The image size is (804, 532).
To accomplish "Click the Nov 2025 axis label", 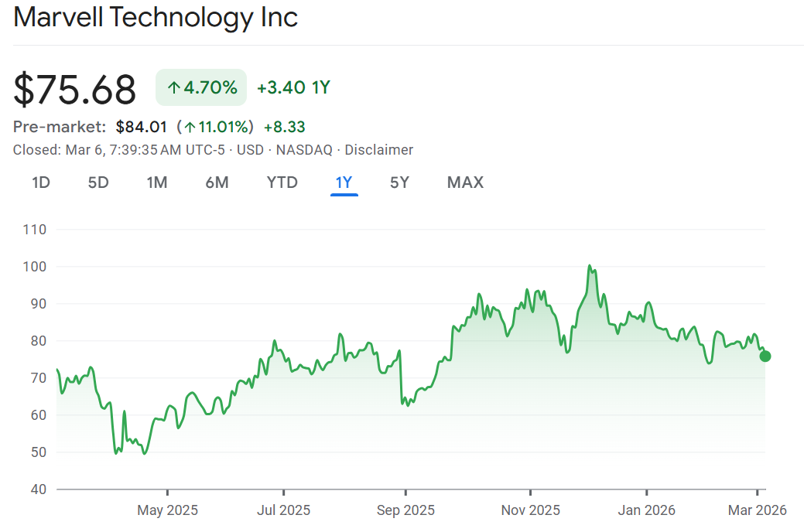I will tap(530, 510).
